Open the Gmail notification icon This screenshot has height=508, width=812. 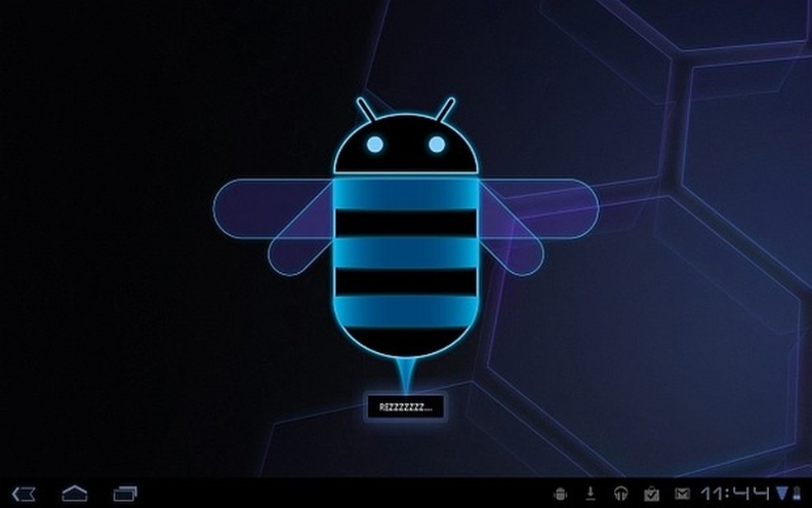point(682,494)
